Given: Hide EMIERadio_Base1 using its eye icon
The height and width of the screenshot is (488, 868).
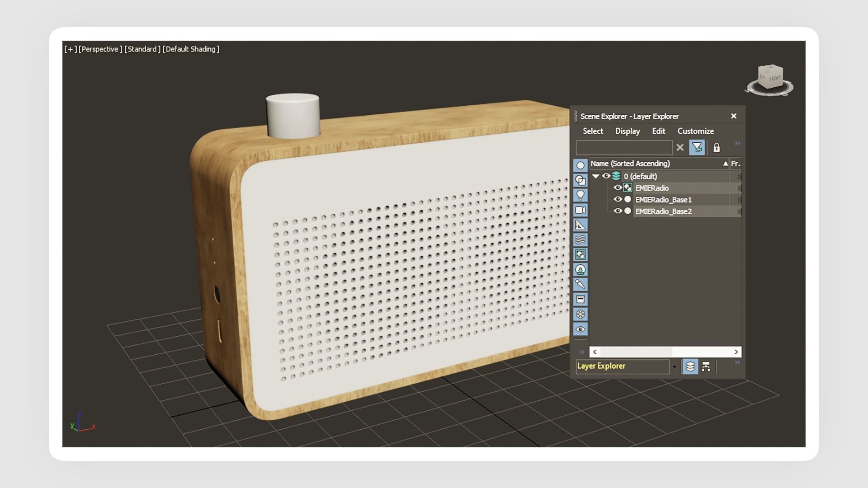Looking at the screenshot, I should click(617, 199).
